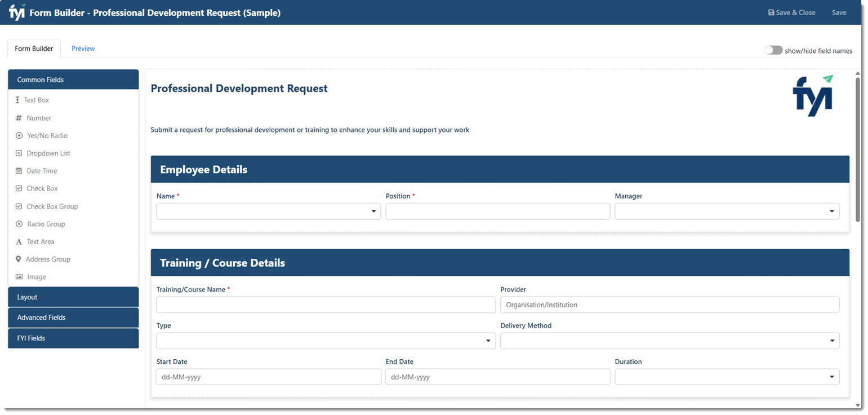Click the Radio Group icon
868x415 pixels.
point(19,224)
